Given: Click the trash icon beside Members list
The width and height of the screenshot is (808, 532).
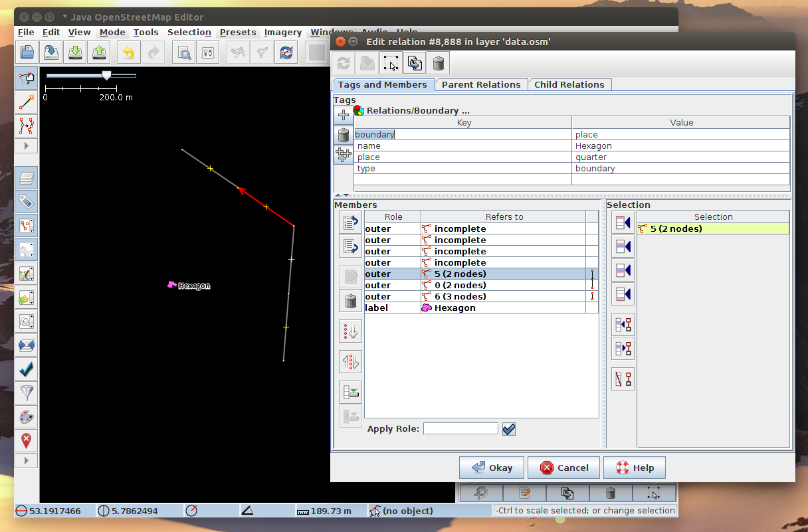Looking at the screenshot, I should tap(350, 301).
